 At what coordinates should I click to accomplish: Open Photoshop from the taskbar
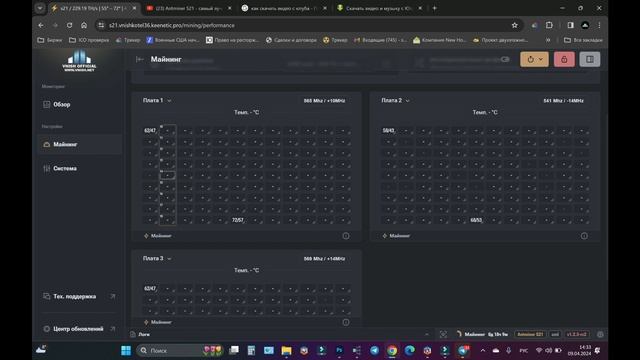(339, 351)
